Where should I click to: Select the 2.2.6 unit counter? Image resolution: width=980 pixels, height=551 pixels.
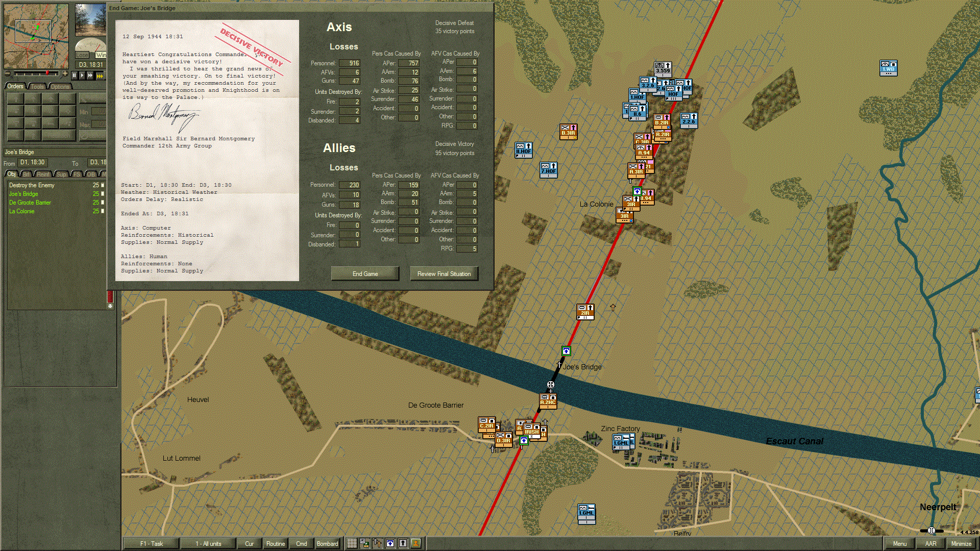(x=689, y=120)
